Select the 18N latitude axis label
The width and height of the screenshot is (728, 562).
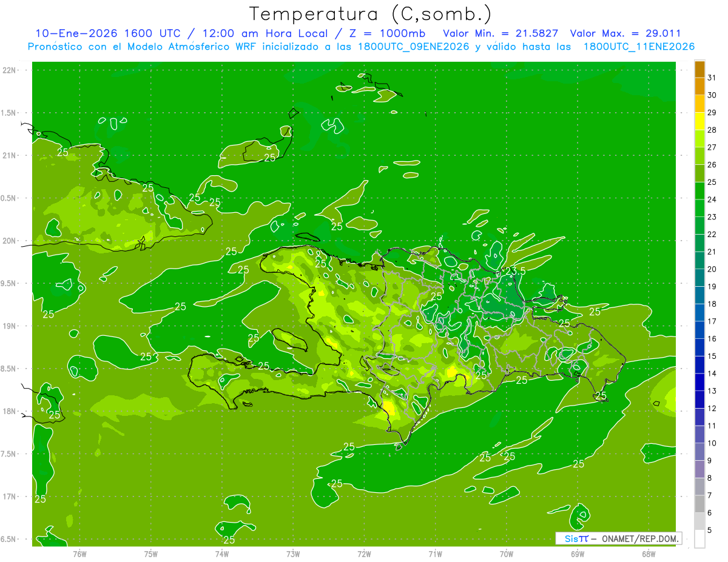10,412
